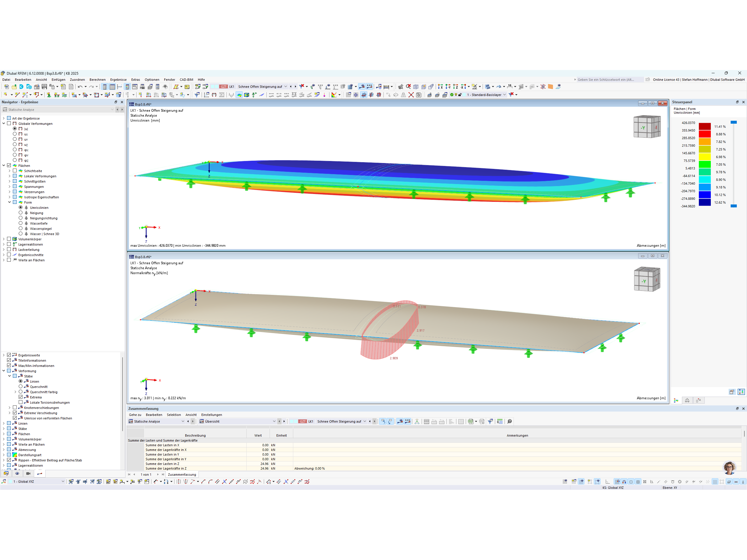Click the dark blue color swatch in legend
Screen dimensions: 747x560
tap(704, 202)
